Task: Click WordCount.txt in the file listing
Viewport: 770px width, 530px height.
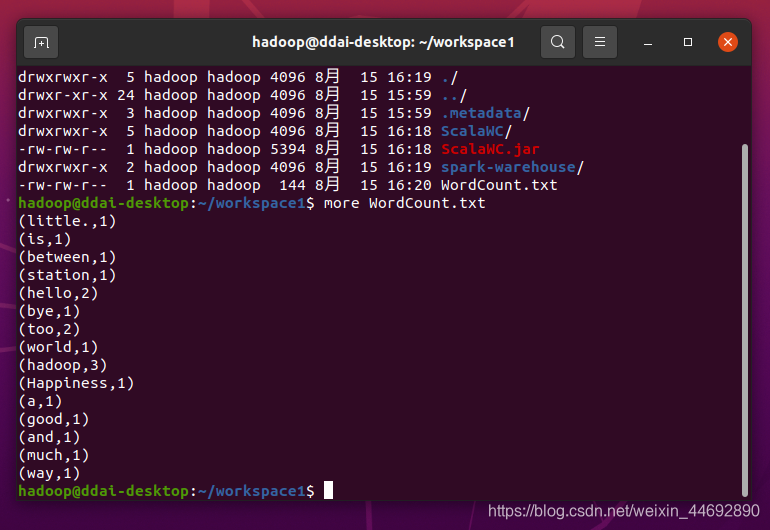Action: [499, 185]
